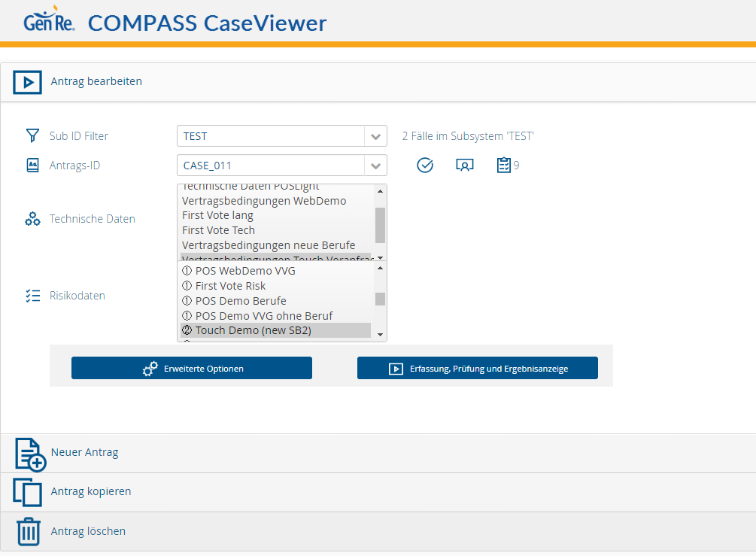This screenshot has width=756, height=556.
Task: Select POS Demo VVG ohne Beruf entry
Action: pos(276,316)
